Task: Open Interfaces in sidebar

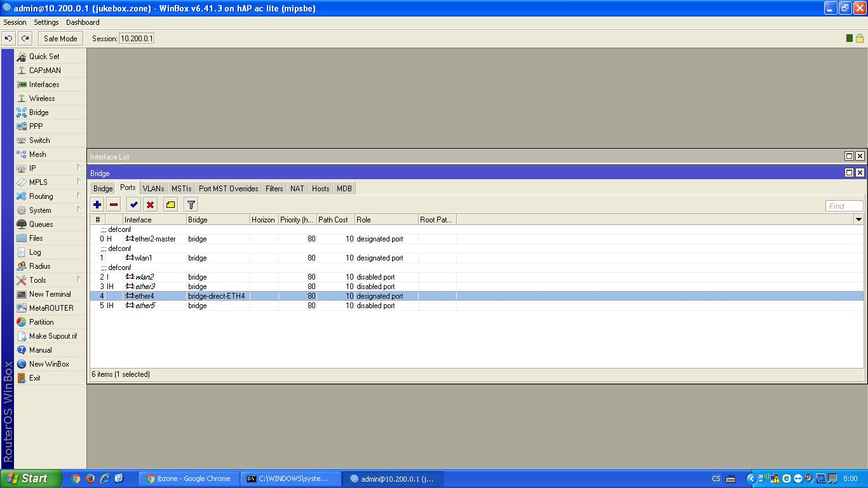Action: [50, 85]
